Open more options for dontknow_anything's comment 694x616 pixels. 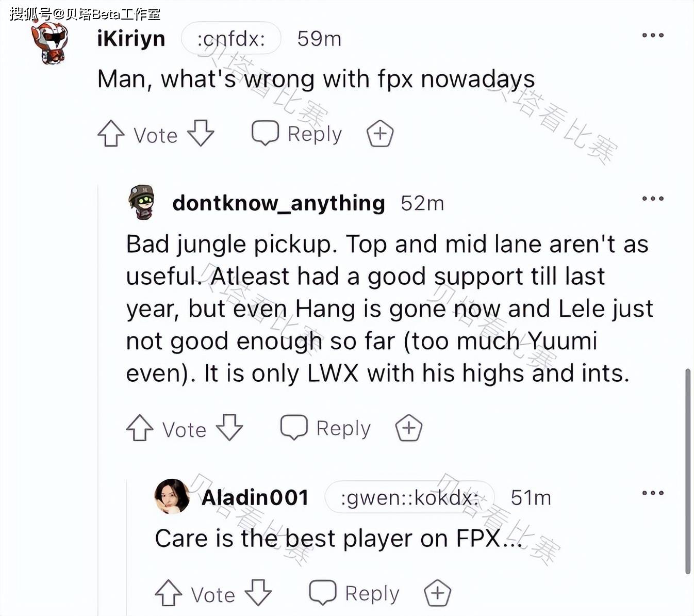point(653,199)
